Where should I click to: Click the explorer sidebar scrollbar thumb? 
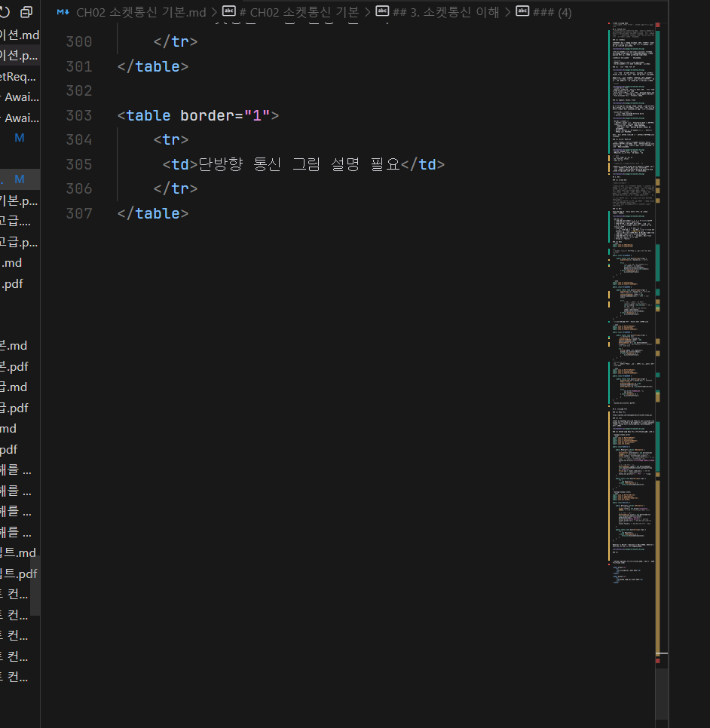(x=35, y=585)
